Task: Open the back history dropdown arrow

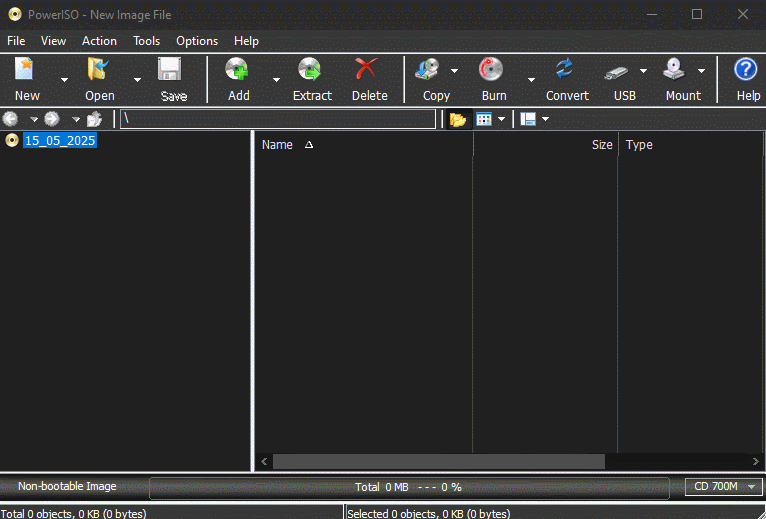Action: (x=34, y=119)
